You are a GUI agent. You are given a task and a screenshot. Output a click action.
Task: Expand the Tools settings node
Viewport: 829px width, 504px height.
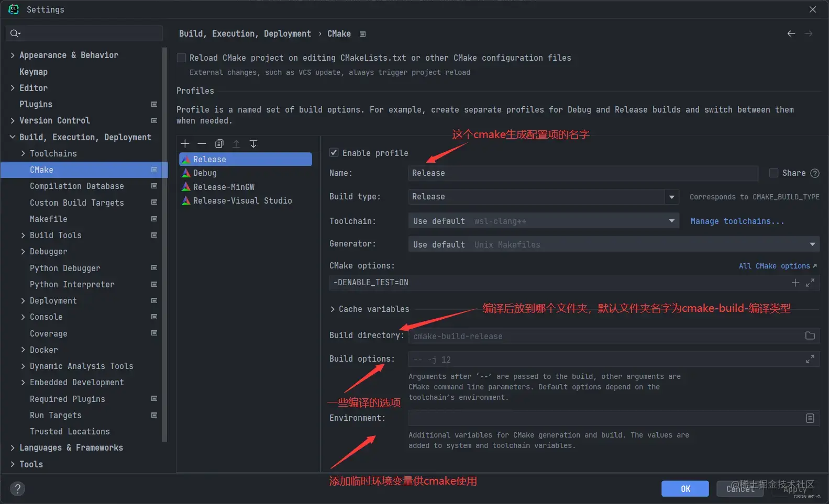click(x=13, y=464)
